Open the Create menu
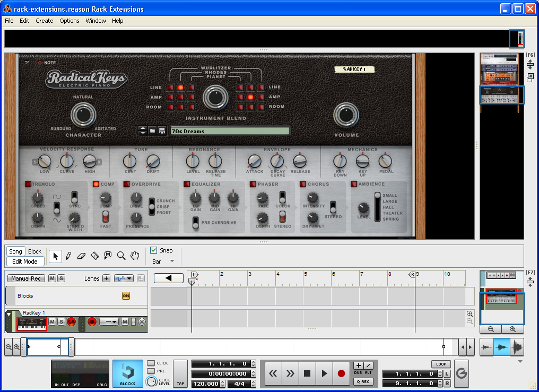This screenshot has height=392, width=539. coord(45,21)
